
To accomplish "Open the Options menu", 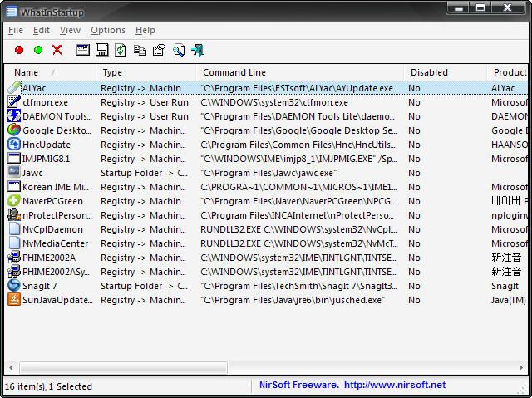I will [x=108, y=30].
